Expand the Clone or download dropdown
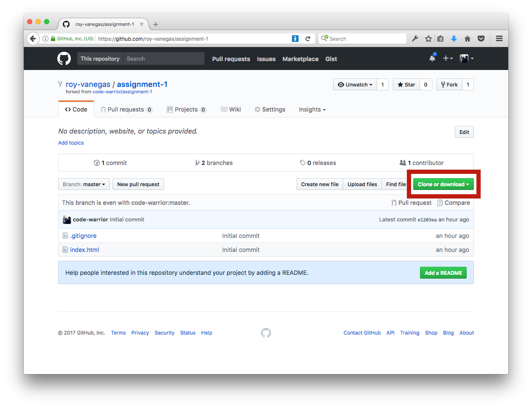 click(x=443, y=184)
